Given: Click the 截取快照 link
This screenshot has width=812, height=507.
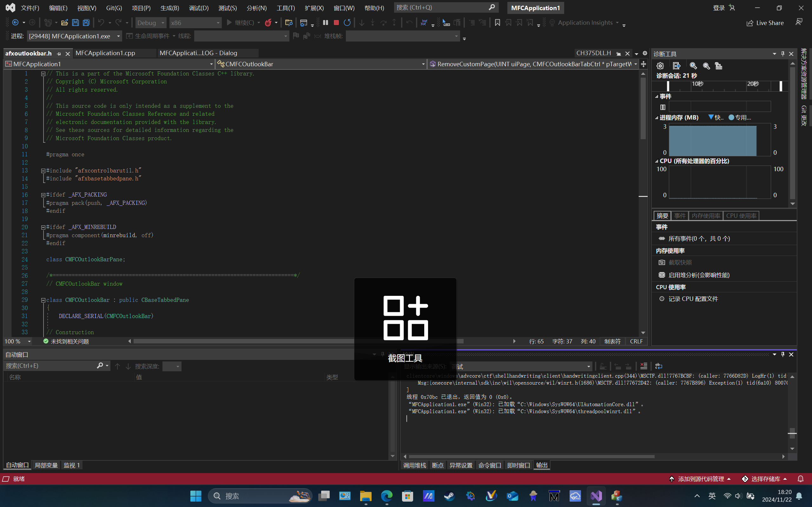Looking at the screenshot, I should pyautogui.click(x=680, y=262).
